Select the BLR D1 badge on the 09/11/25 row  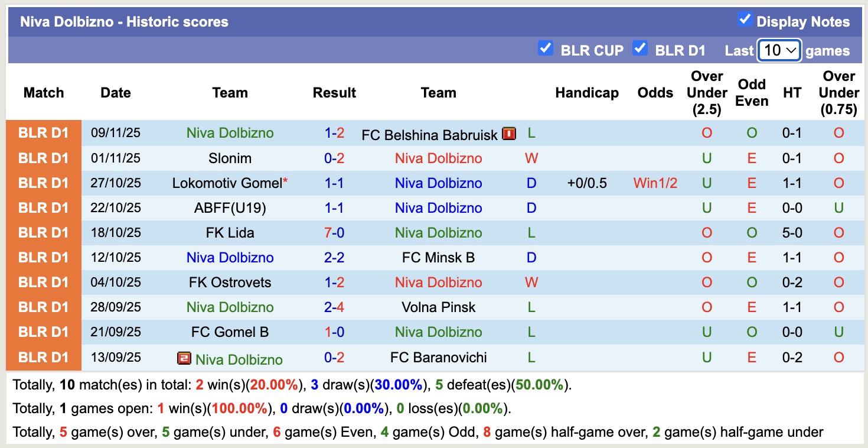click(43, 134)
